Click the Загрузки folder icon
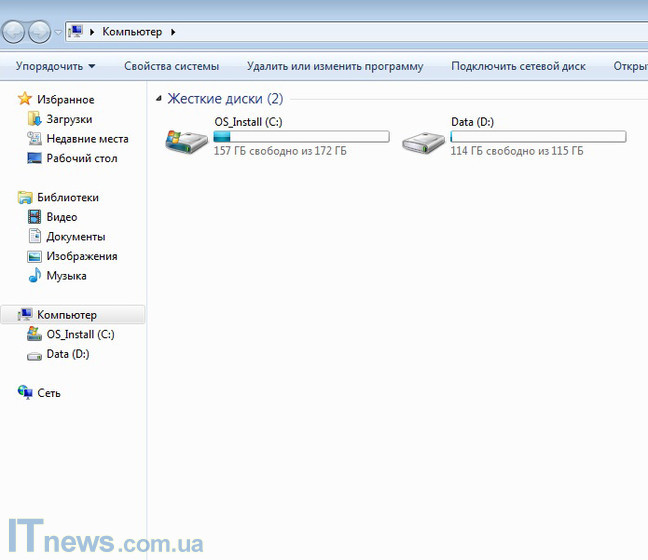The image size is (648, 560). [35, 119]
